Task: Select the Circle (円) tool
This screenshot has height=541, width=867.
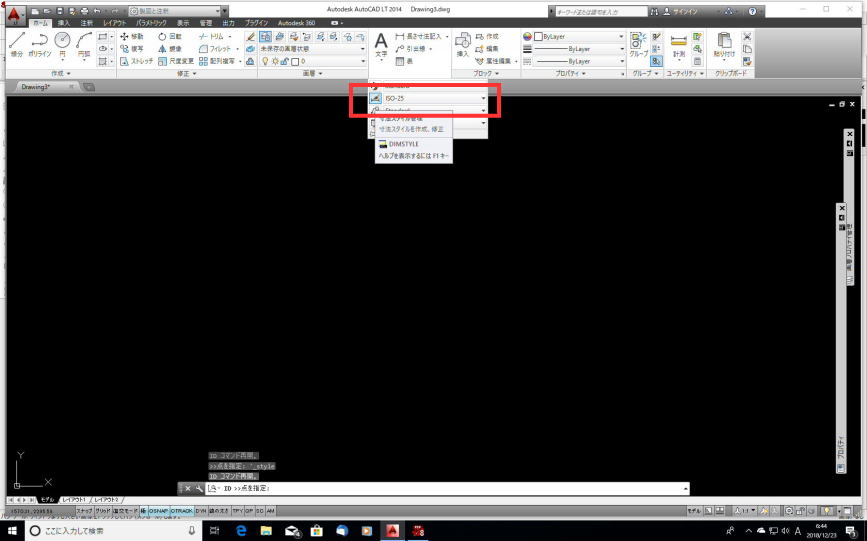Action: 62,44
